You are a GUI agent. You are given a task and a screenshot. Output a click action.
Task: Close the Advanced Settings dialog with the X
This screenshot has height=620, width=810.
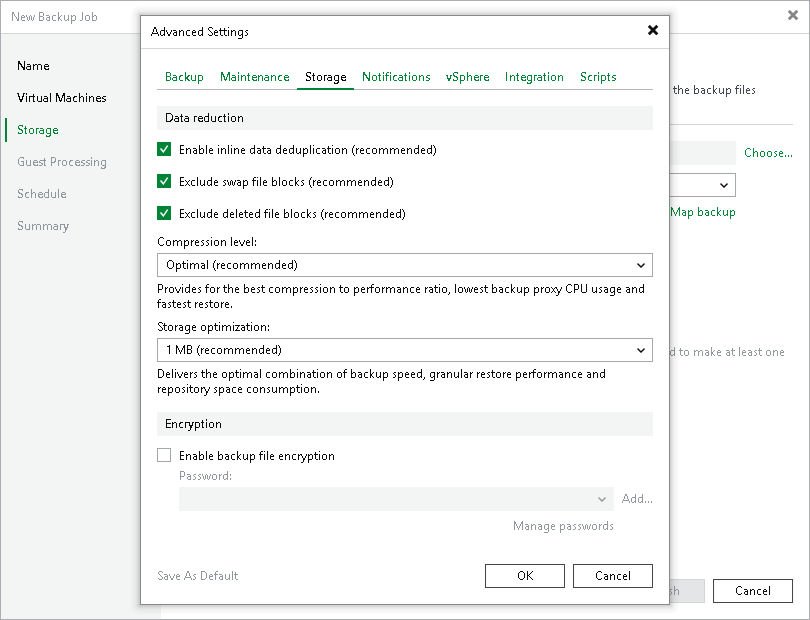653,31
